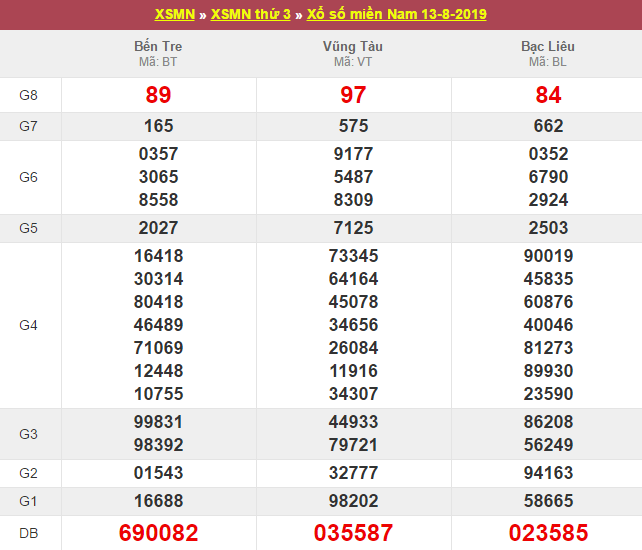
Task: Select G6 number 2924
Action: click(548, 200)
